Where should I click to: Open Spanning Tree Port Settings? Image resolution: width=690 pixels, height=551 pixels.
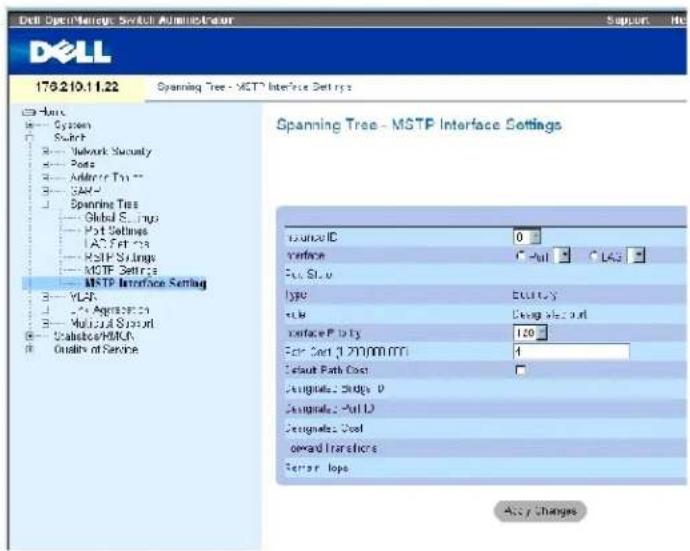[116, 231]
